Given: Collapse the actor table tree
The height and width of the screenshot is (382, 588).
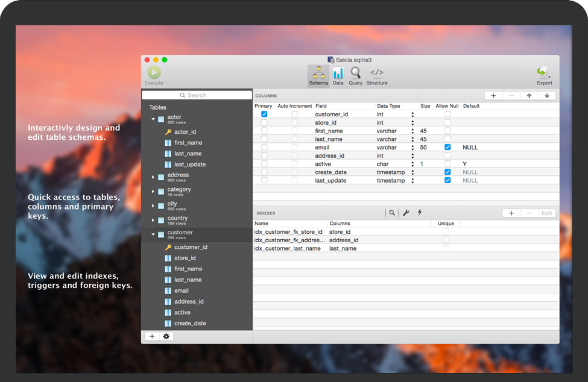Looking at the screenshot, I should pos(153,119).
